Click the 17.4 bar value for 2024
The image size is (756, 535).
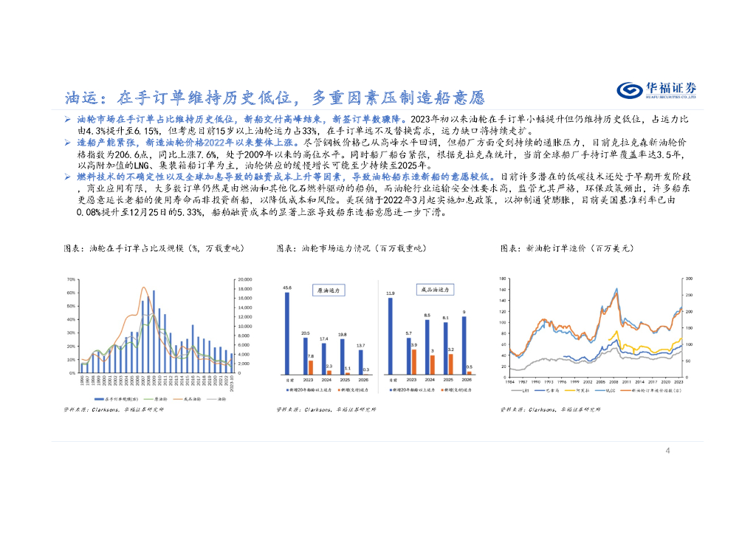point(324,339)
